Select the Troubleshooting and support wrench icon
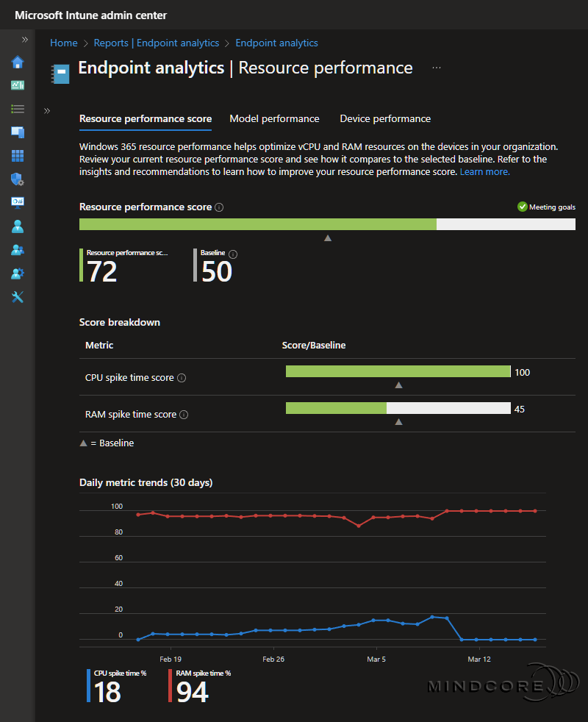The height and width of the screenshot is (722, 588). (17, 296)
